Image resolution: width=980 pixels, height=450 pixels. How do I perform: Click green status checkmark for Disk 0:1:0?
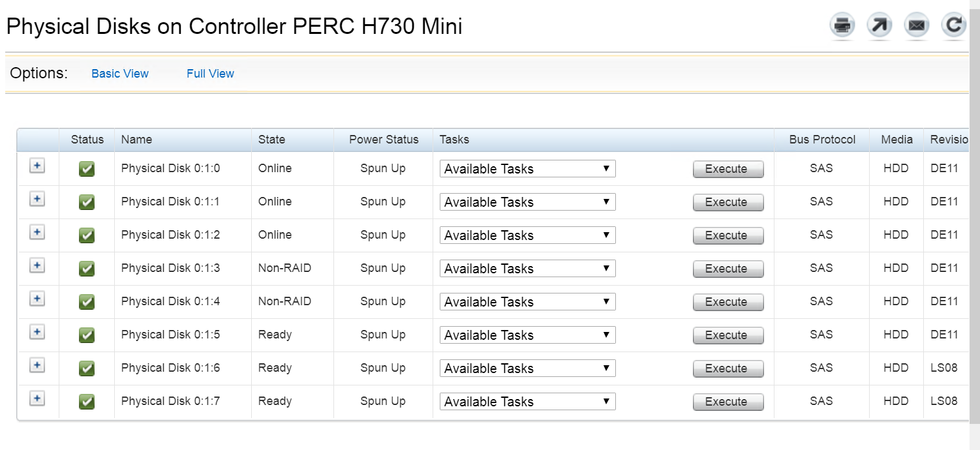click(87, 169)
